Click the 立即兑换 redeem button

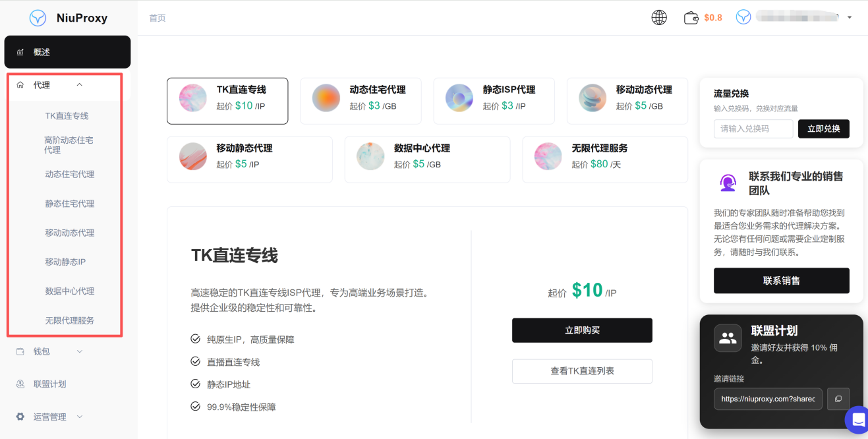click(x=824, y=129)
